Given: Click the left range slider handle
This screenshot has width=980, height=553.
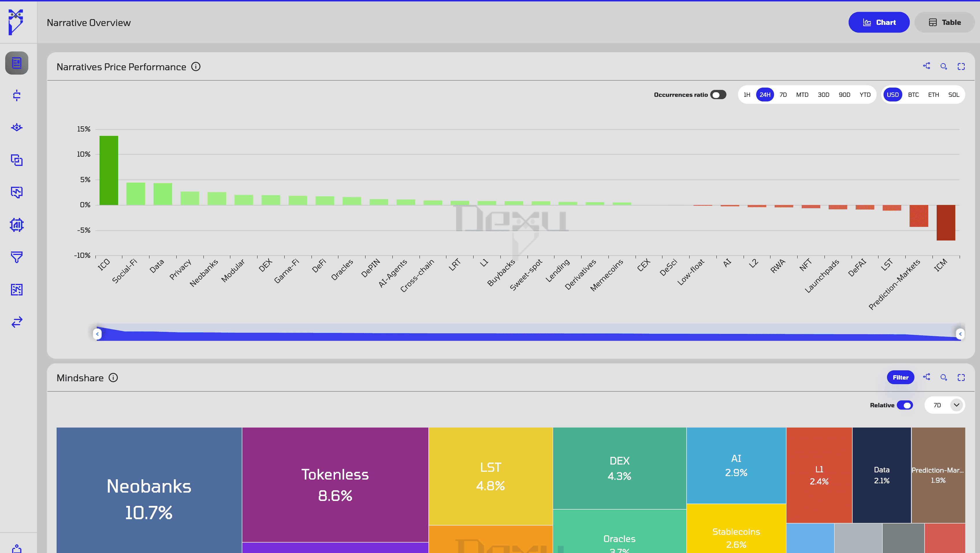Looking at the screenshot, I should 97,334.
